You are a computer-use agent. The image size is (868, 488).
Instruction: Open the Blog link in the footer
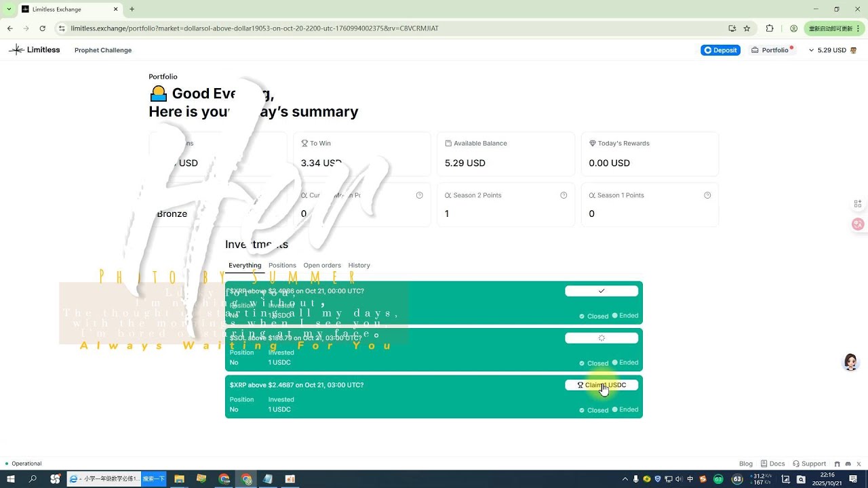click(746, 464)
